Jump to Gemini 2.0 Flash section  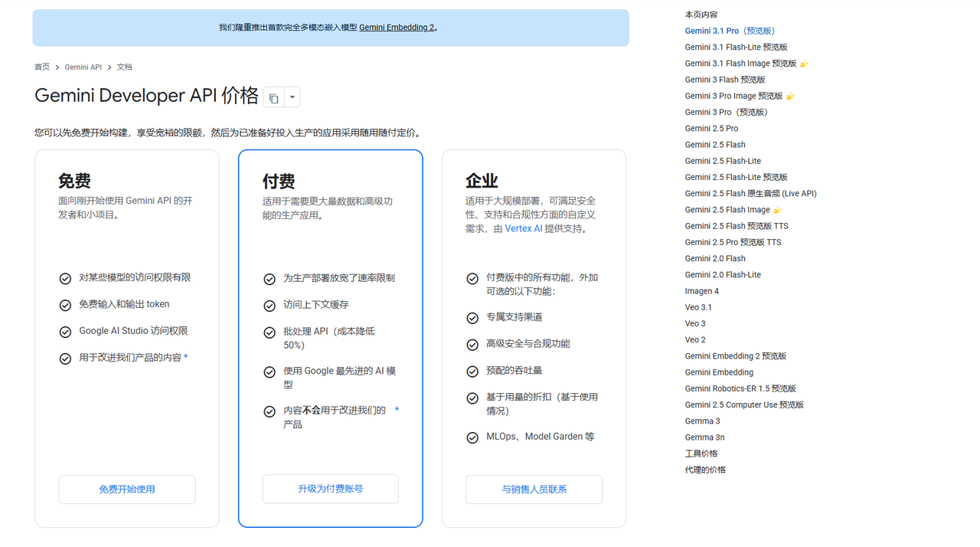pyautogui.click(x=715, y=259)
